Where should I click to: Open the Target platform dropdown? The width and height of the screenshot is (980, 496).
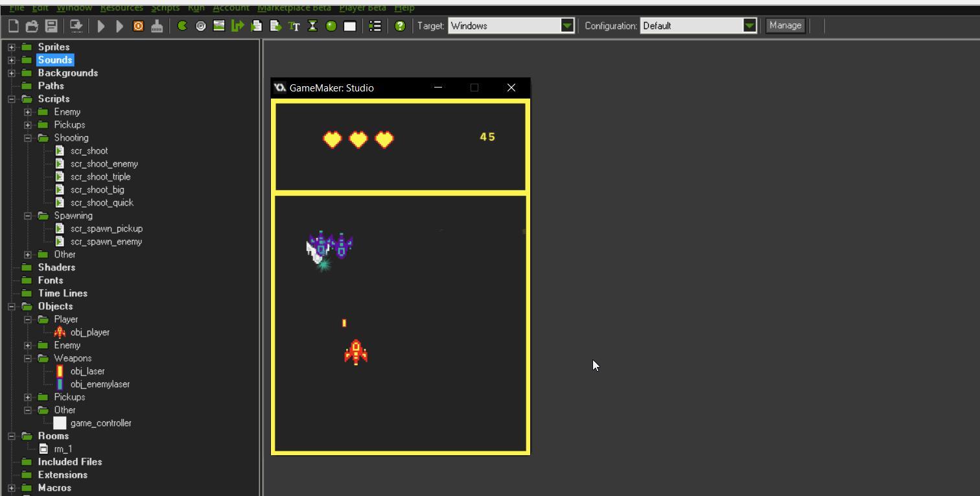click(567, 26)
